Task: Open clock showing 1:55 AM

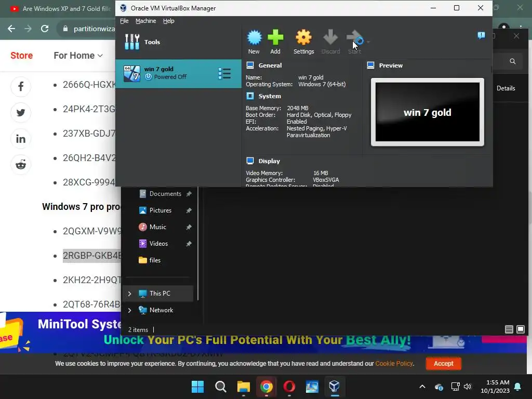Action: click(x=495, y=387)
